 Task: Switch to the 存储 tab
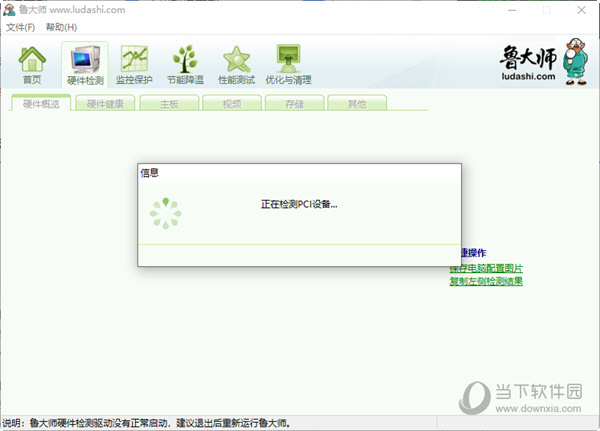295,103
